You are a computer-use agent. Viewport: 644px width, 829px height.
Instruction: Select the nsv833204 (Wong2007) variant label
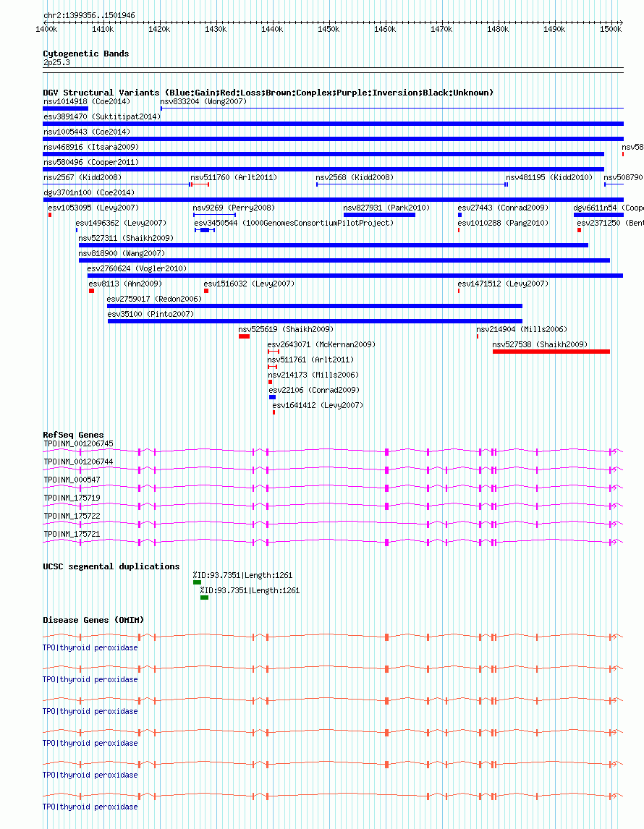coord(203,101)
